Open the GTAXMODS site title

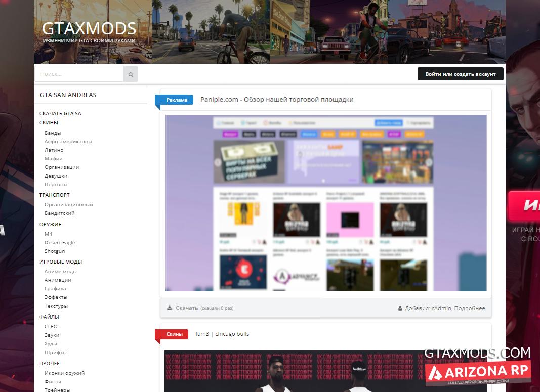tap(89, 28)
